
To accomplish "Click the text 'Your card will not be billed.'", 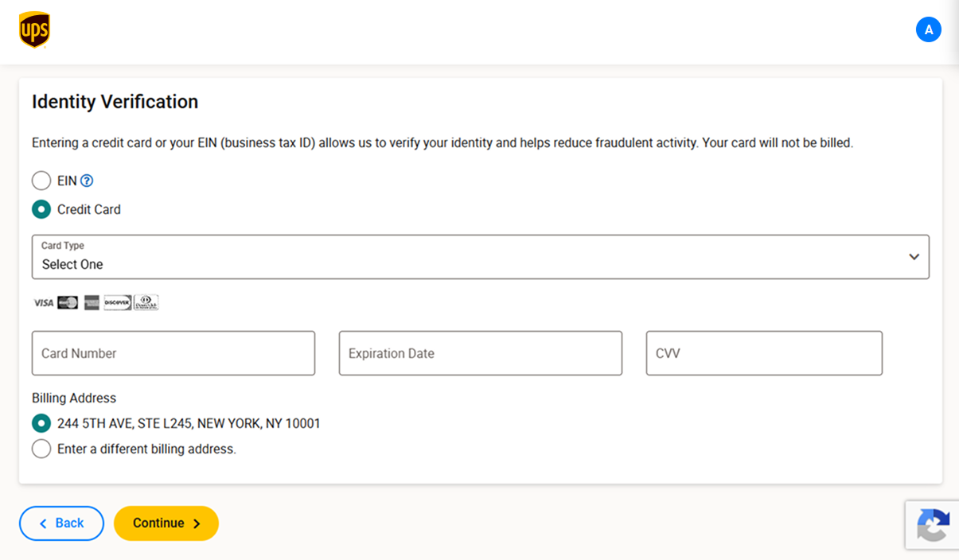I will click(x=778, y=143).
